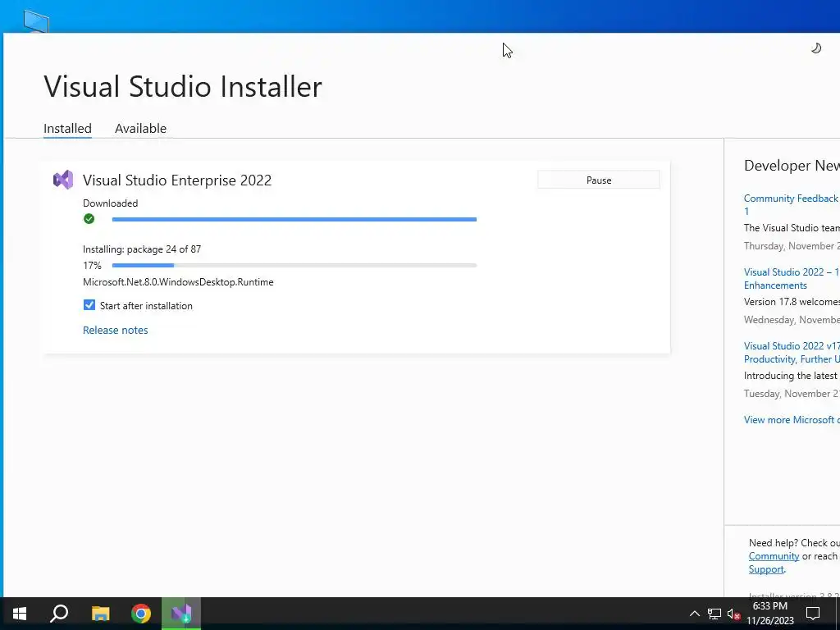Screen dimensions: 840x630
Task: Open Visual Studio 2022 Productivity article
Action: (792, 353)
